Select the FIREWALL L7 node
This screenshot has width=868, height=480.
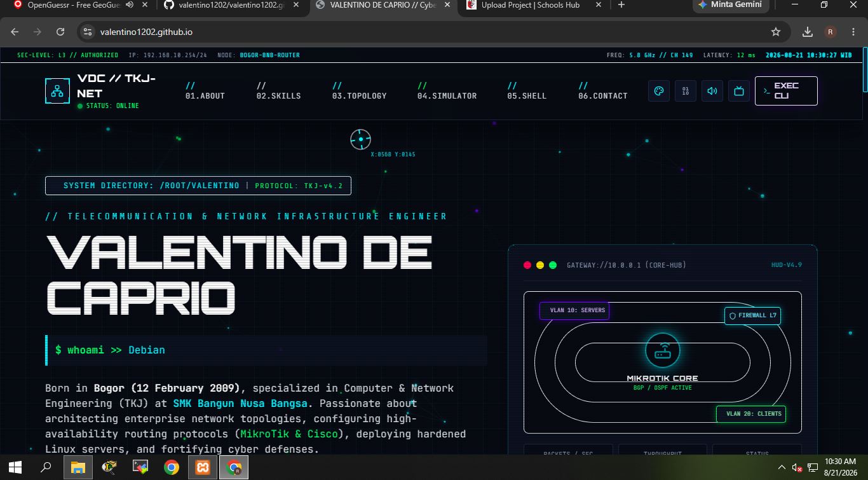point(752,315)
